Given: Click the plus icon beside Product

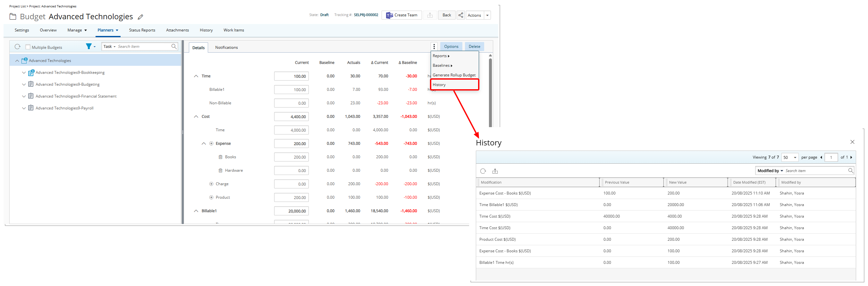Looking at the screenshot, I should (211, 197).
